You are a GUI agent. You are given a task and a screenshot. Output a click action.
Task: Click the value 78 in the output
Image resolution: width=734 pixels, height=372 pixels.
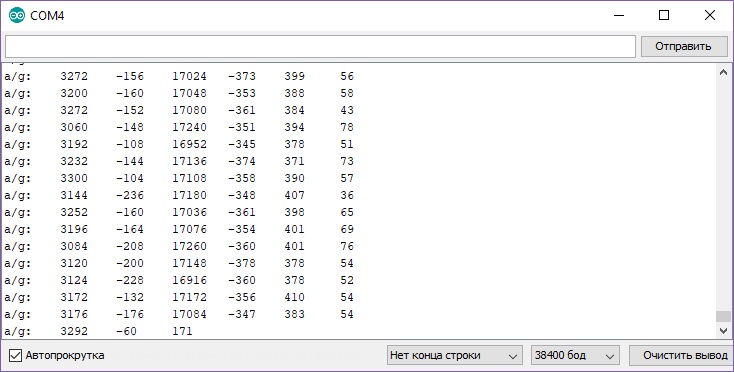347,127
